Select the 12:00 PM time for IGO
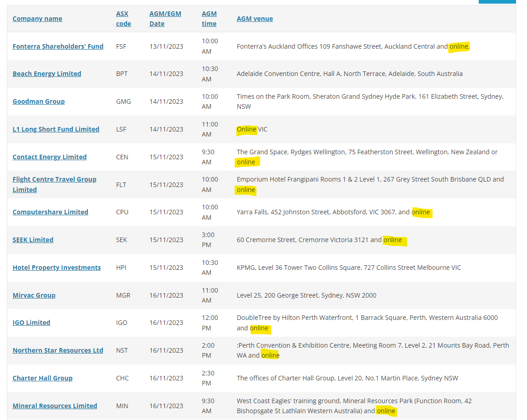Image resolution: width=527 pixels, height=420 pixels. click(x=210, y=323)
